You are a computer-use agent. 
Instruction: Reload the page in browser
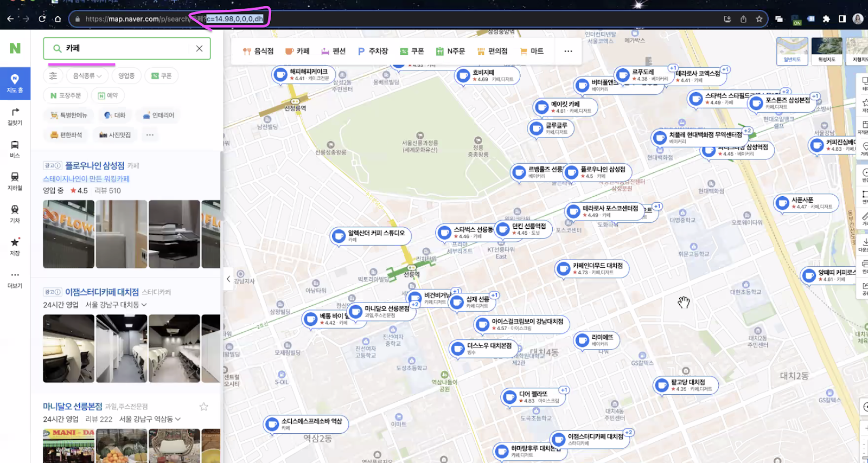[x=42, y=18]
